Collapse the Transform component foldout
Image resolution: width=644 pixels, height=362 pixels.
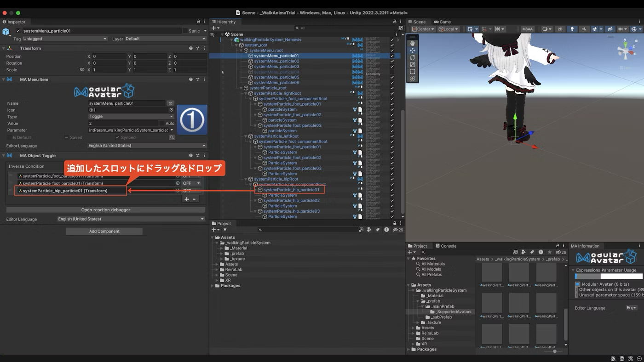point(3,48)
